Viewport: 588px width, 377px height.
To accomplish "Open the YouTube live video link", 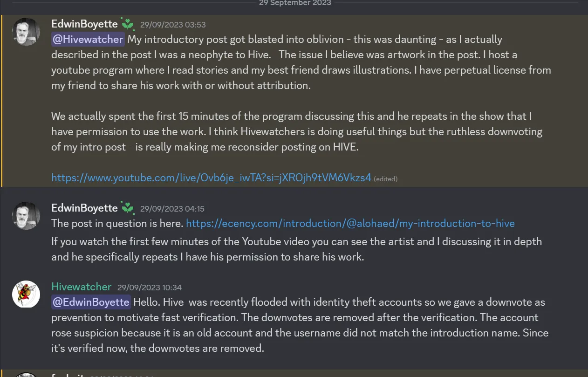I will coord(211,178).
